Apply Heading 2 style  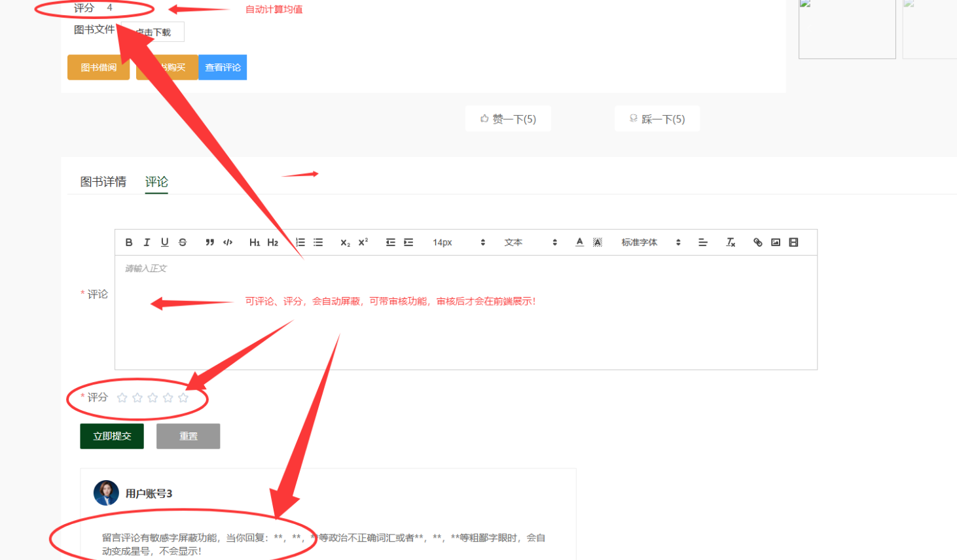pos(273,242)
